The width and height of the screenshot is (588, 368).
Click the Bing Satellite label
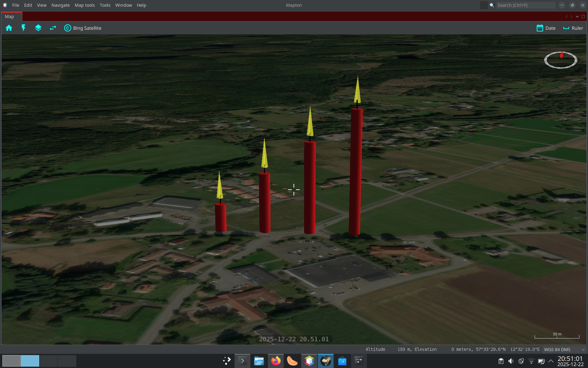coord(87,28)
